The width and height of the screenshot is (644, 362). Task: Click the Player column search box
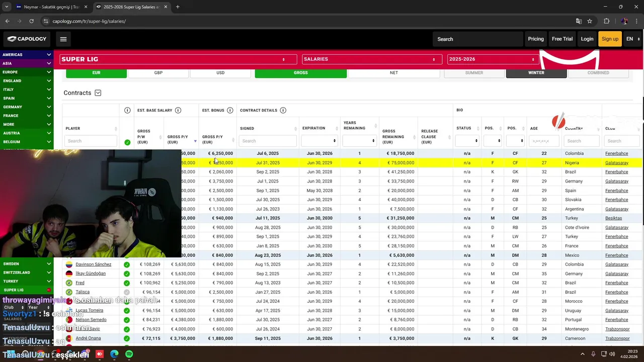pos(91,141)
